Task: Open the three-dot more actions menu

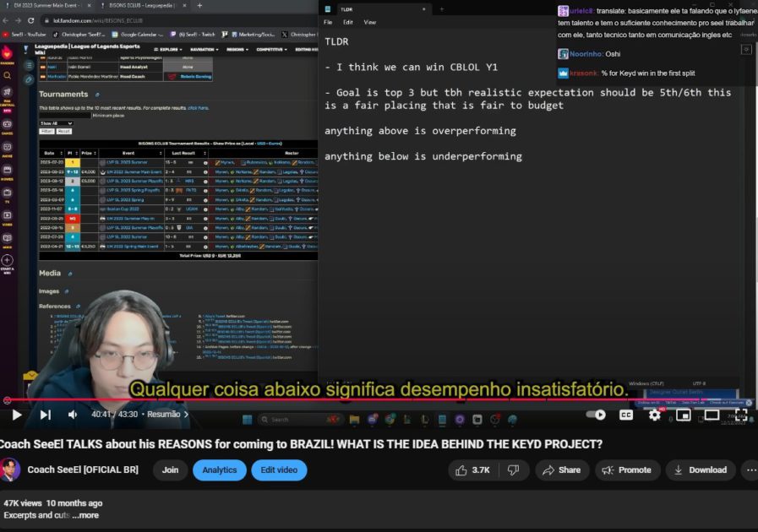Action: [x=750, y=470]
